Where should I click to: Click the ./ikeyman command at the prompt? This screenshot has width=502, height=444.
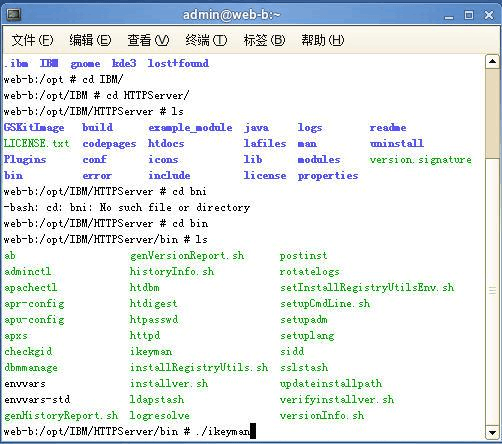pos(223,432)
